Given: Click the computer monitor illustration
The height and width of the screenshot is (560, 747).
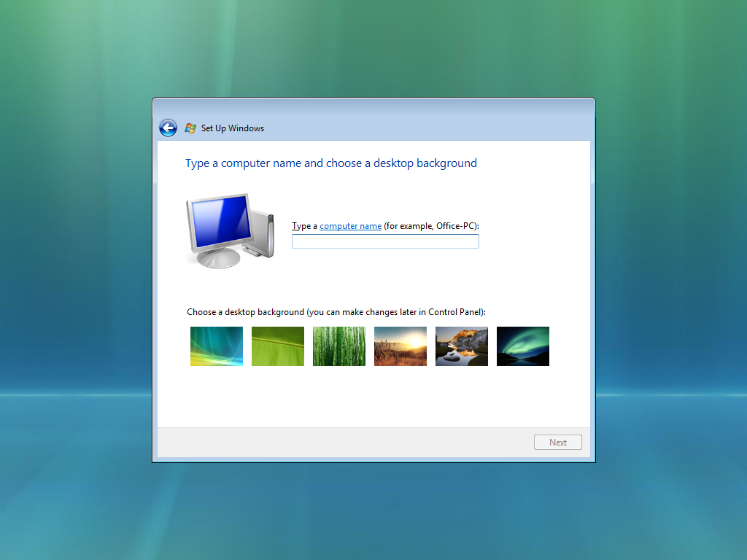Looking at the screenshot, I should 230,230.
